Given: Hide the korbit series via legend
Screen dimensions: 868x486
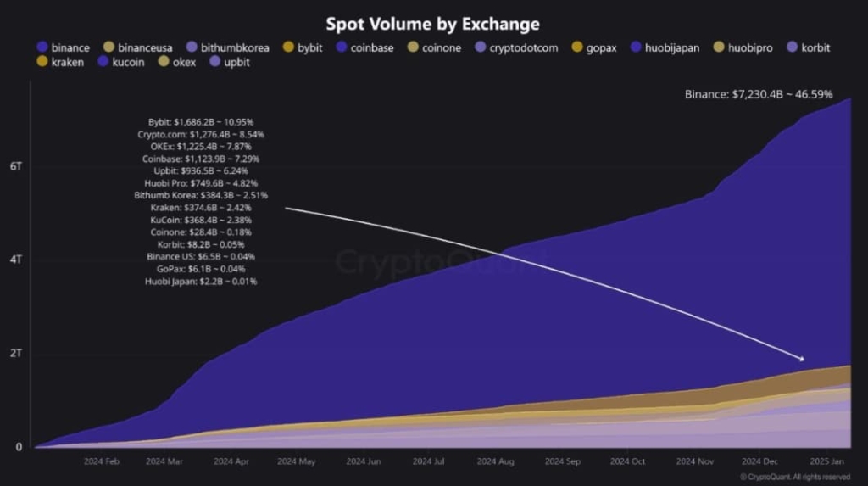Looking at the screenshot, I should (x=808, y=47).
